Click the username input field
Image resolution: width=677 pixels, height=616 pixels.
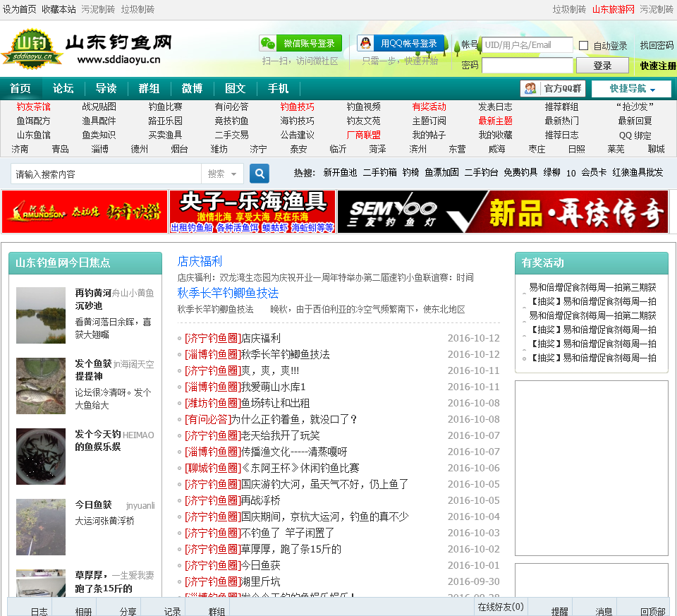[527, 45]
